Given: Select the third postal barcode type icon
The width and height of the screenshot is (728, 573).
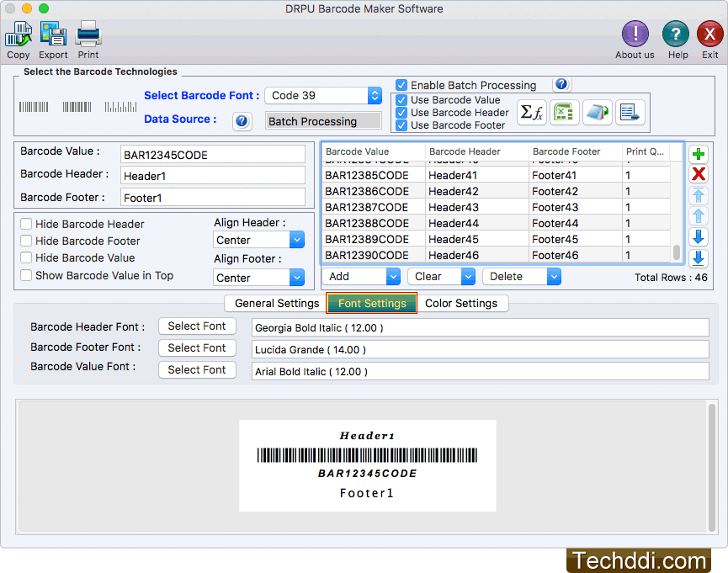Looking at the screenshot, I should pyautogui.click(x=120, y=107).
